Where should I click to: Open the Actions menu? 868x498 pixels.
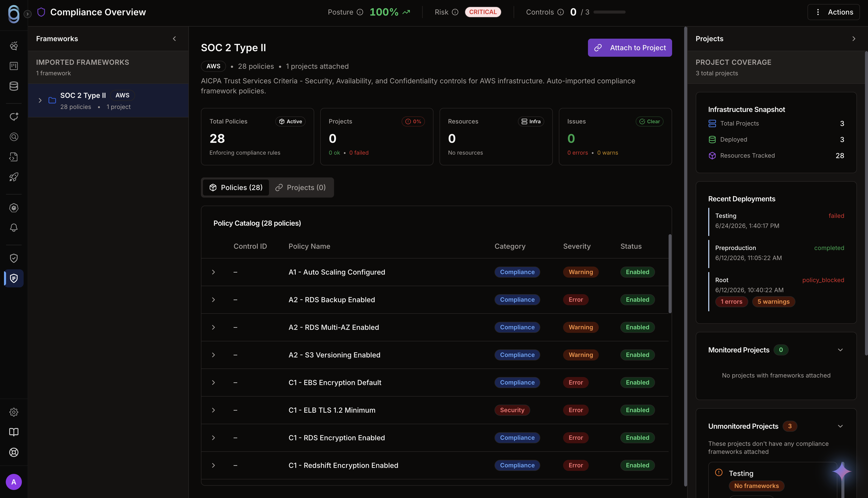point(833,12)
